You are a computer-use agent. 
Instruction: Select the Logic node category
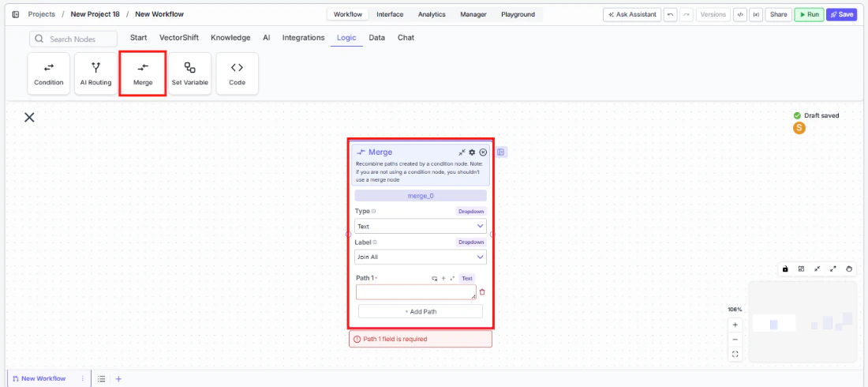coord(346,38)
